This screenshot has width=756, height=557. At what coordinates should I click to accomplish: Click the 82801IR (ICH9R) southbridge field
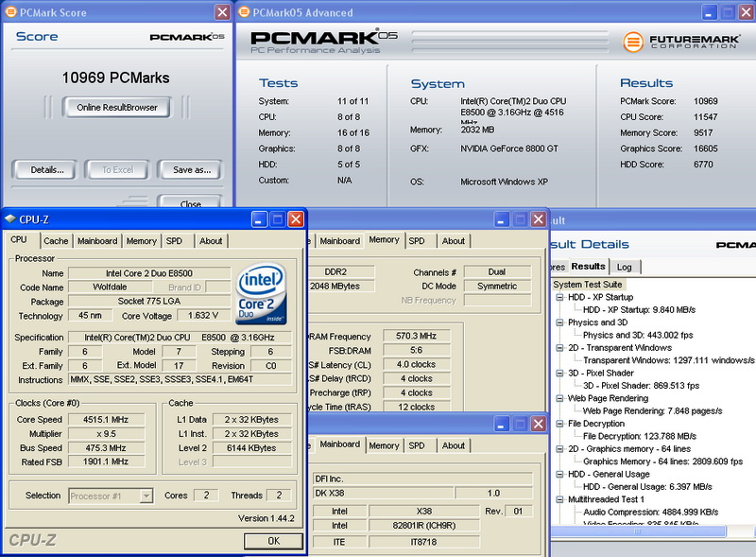point(423,526)
